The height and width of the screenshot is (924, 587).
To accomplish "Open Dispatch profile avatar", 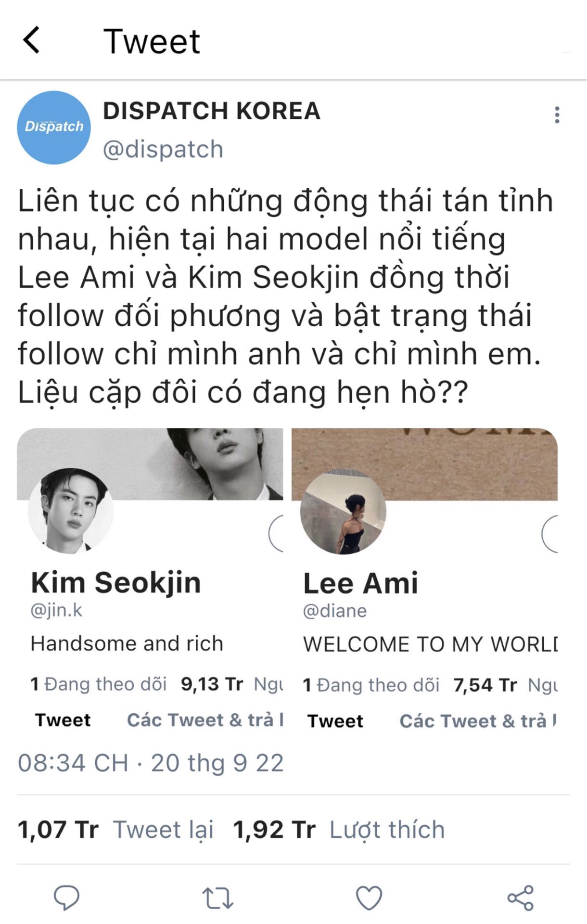I will coord(54,128).
